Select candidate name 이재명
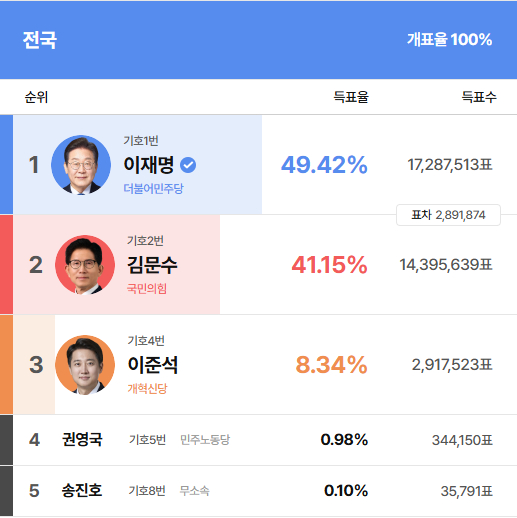Screen dimensions: 517x518 (x=149, y=165)
